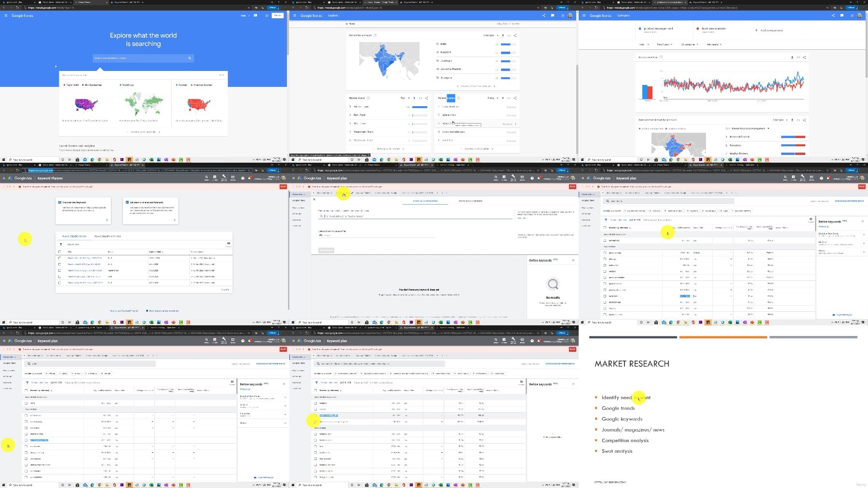The image size is (868, 488).
Task: Download the Interest over time chart data
Action: pos(792,57)
